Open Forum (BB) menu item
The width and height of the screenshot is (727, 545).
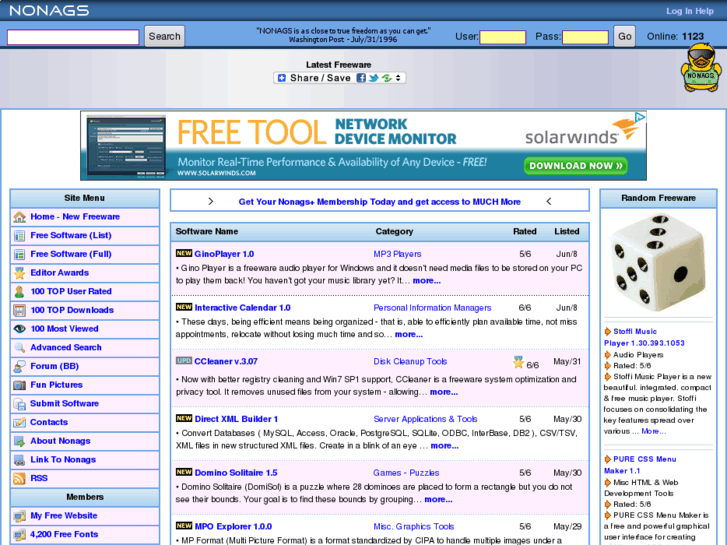pyautogui.click(x=55, y=366)
